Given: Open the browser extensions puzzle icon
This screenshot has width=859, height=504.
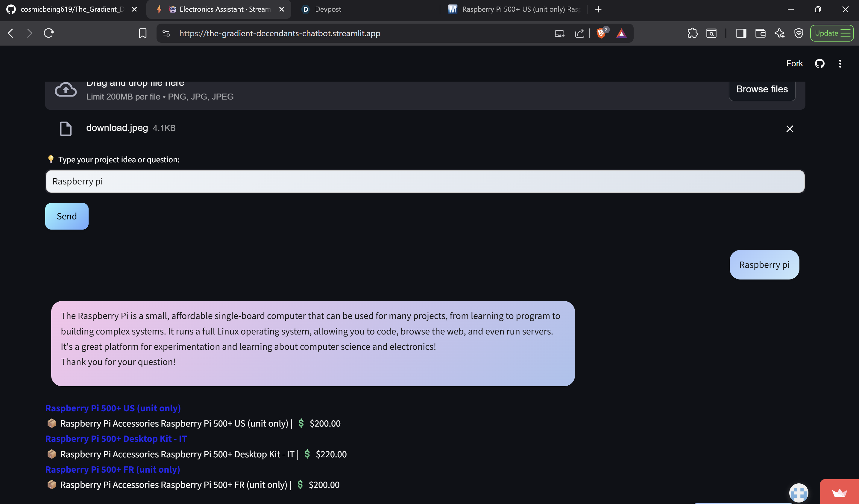Looking at the screenshot, I should pos(692,33).
